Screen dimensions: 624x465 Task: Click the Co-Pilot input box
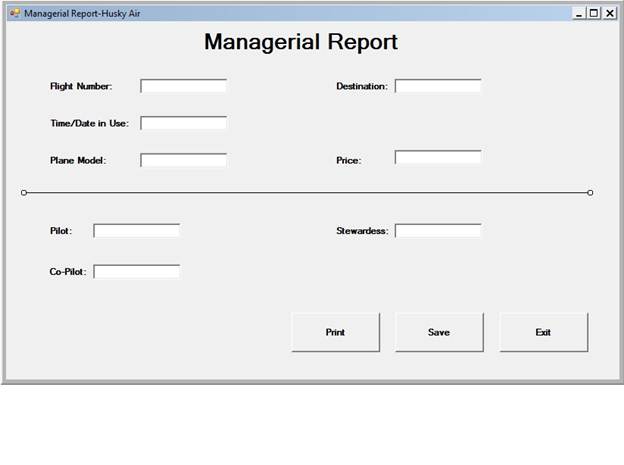[x=136, y=271]
